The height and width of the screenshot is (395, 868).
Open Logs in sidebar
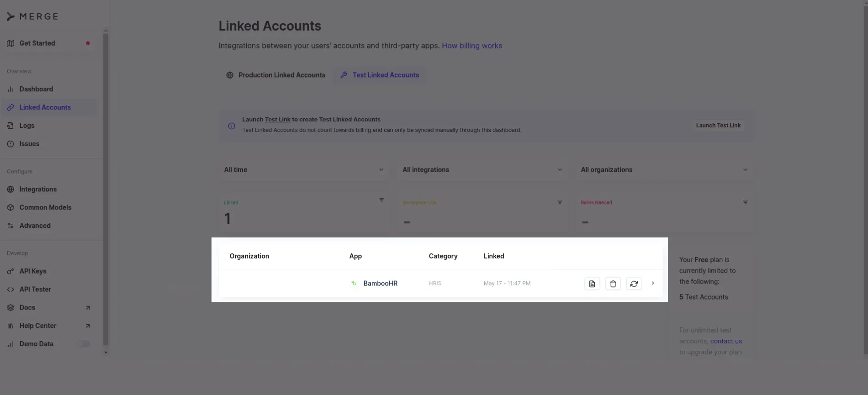(27, 126)
